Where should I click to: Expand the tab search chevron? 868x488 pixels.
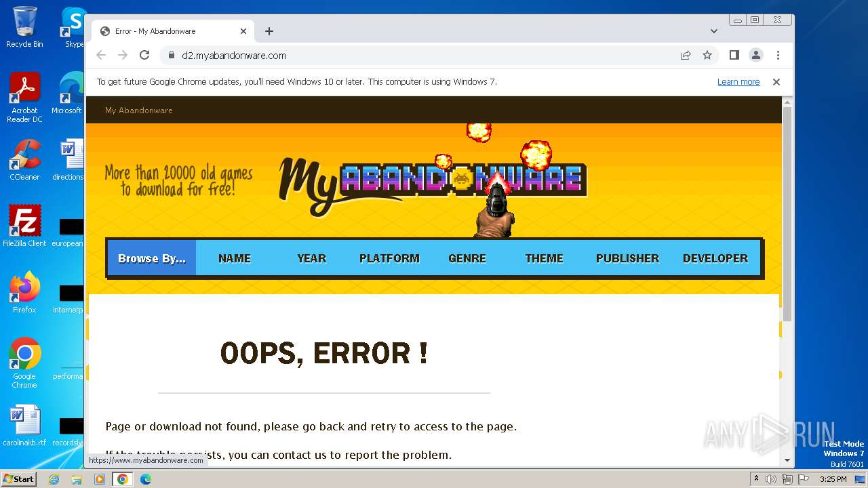tap(714, 31)
